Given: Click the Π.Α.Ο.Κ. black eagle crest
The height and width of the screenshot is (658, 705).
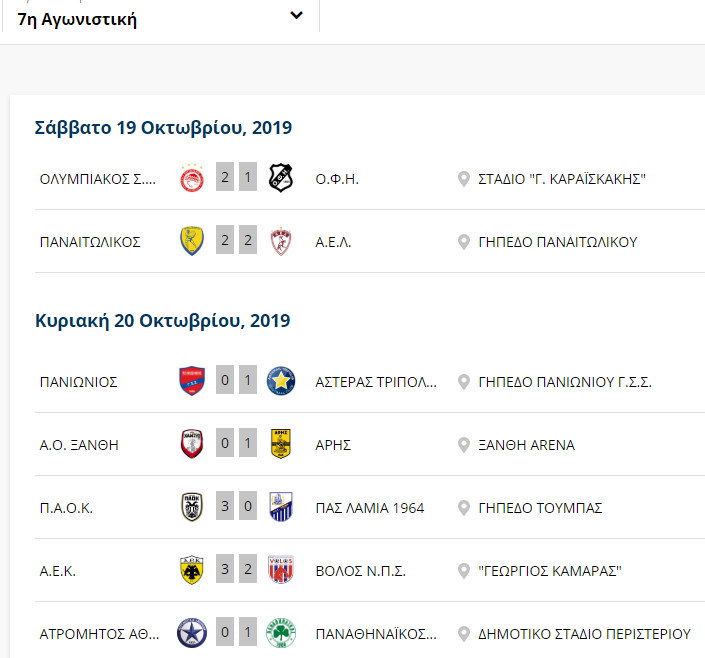Looking at the screenshot, I should pyautogui.click(x=192, y=507).
